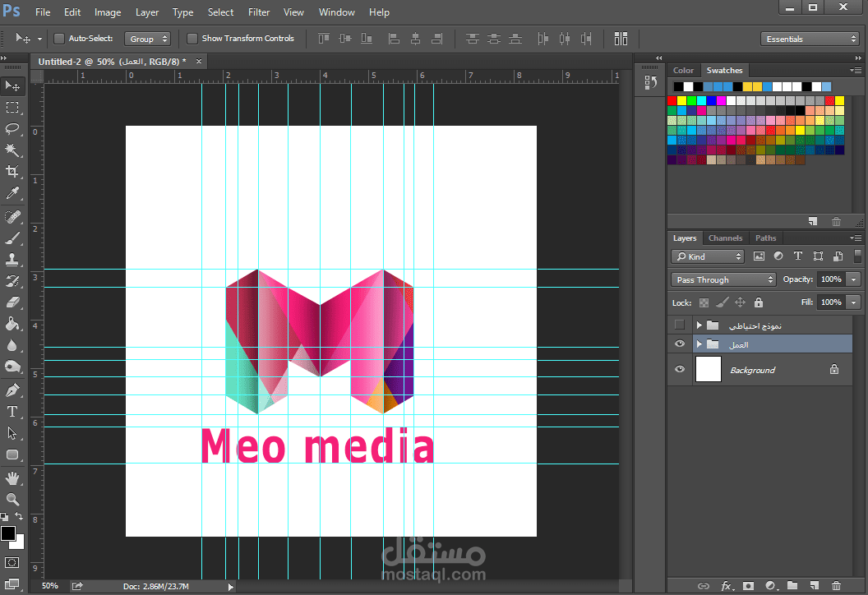
Task: Open the Essentials workspace dropdown
Action: click(810, 39)
